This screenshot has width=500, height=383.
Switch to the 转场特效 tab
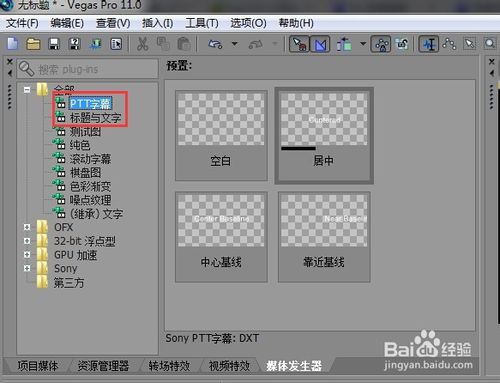pos(169,366)
